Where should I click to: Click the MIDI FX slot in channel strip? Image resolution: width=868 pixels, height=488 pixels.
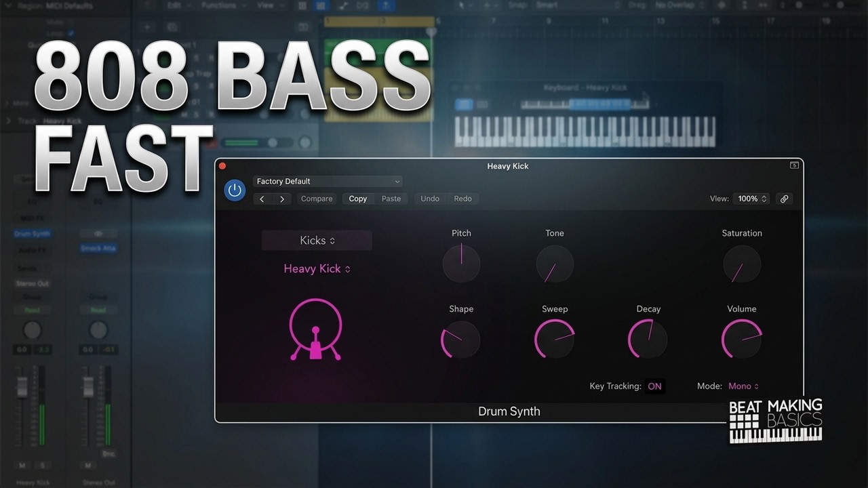(33, 217)
